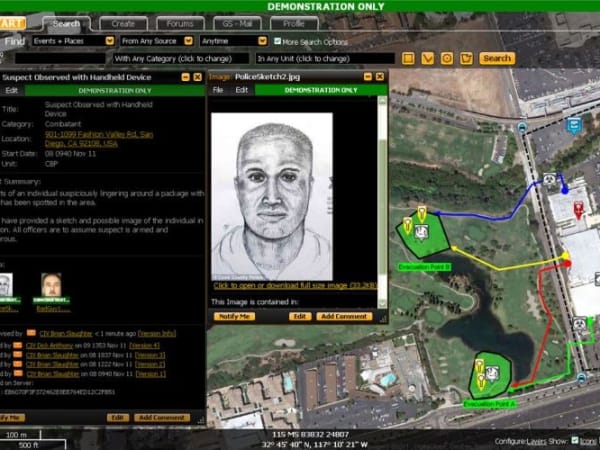Image resolution: width=600 pixels, height=450 pixels.
Task: Open the Layers configuration link
Action: coord(537,440)
